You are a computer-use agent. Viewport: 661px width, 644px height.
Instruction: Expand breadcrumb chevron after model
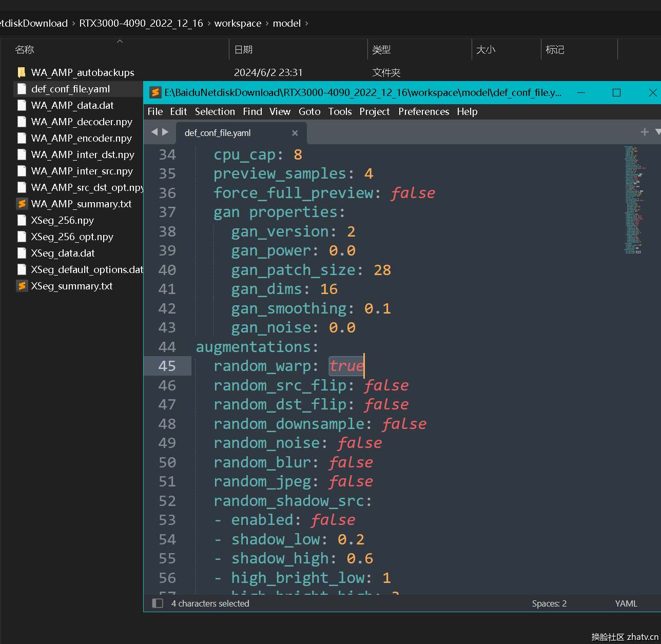click(307, 24)
